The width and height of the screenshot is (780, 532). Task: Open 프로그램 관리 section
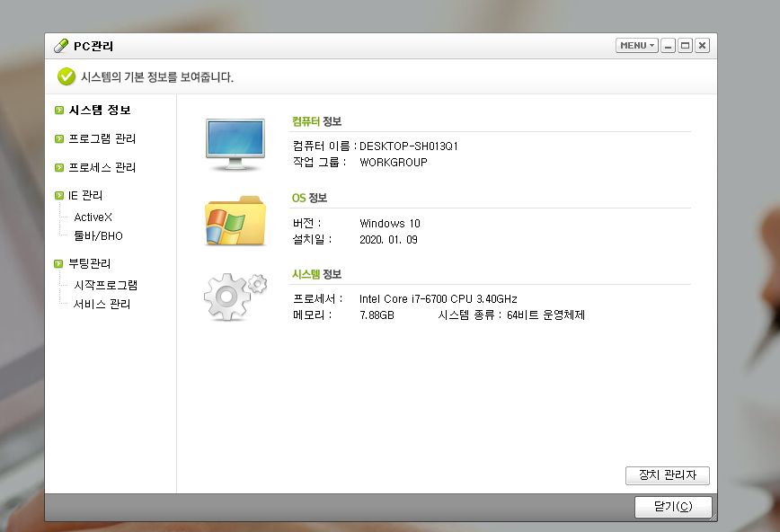[102, 139]
